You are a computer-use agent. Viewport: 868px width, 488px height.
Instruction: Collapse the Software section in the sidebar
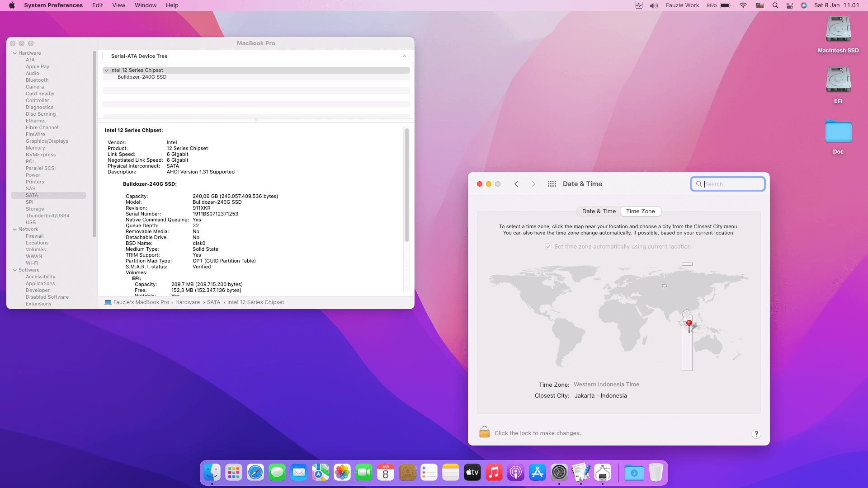[15, 270]
